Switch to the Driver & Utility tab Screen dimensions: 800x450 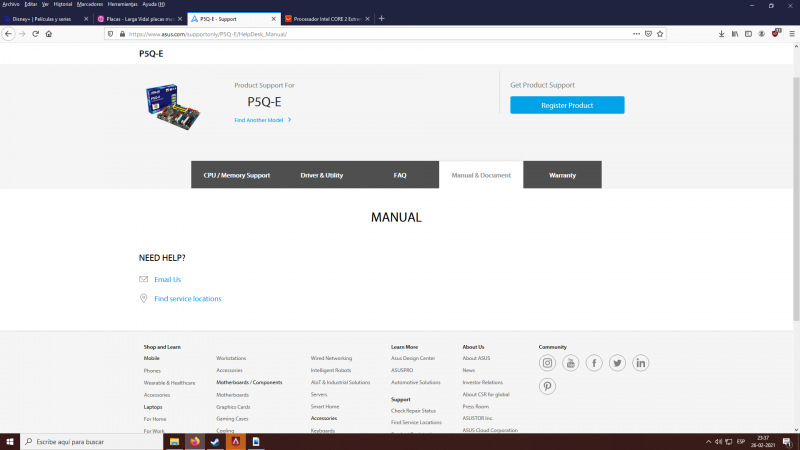click(x=321, y=175)
